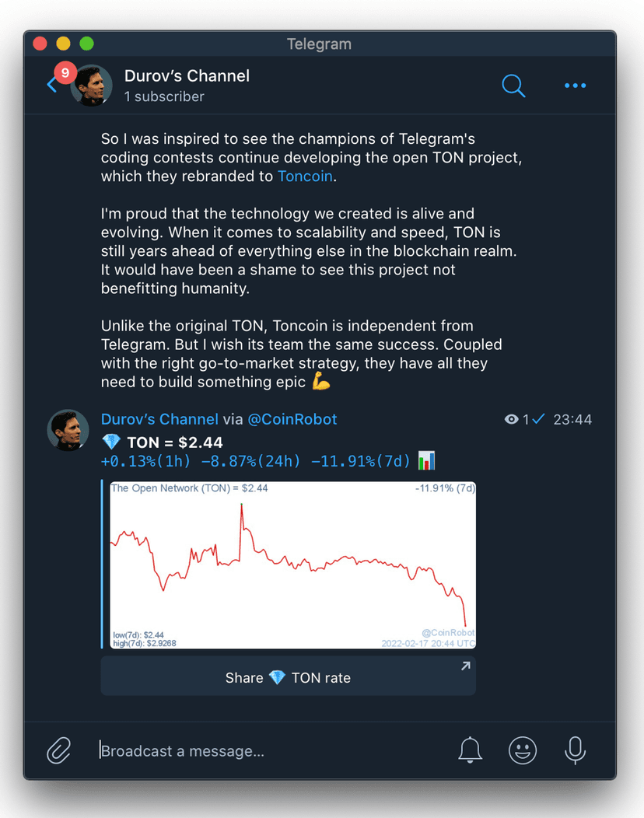The image size is (644, 818).
Task: Open the @CoinRobot bot link
Action: tap(292, 419)
